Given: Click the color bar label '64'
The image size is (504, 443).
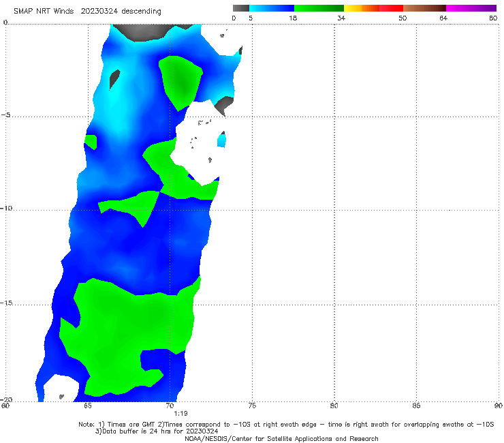Looking at the screenshot, I should click(x=443, y=18).
